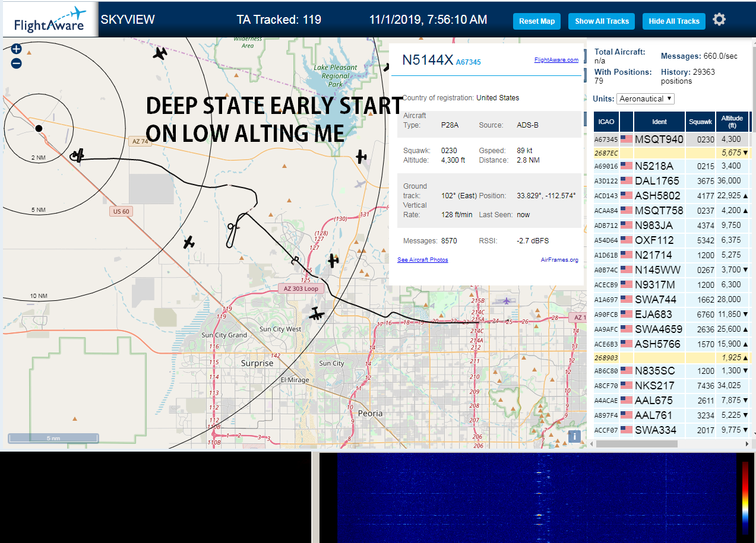756x543 pixels.
Task: Select the MSQT758 table row
Action: point(672,211)
